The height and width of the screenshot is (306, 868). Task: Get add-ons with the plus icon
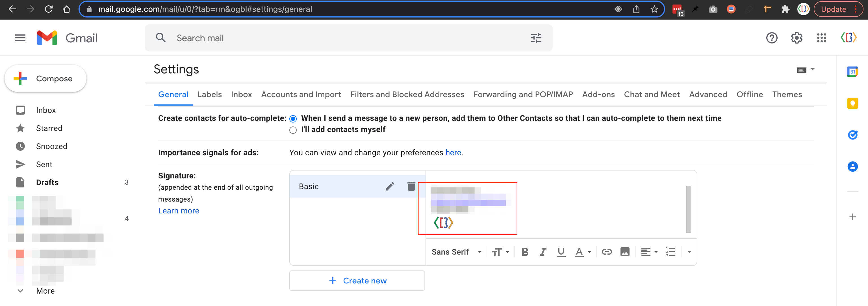[852, 217]
